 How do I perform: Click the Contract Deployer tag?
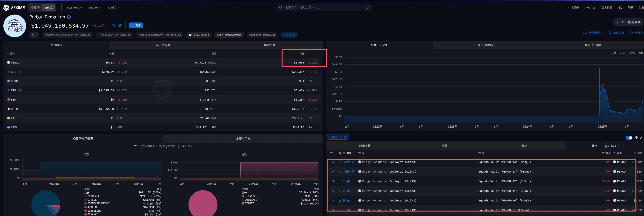point(262,35)
